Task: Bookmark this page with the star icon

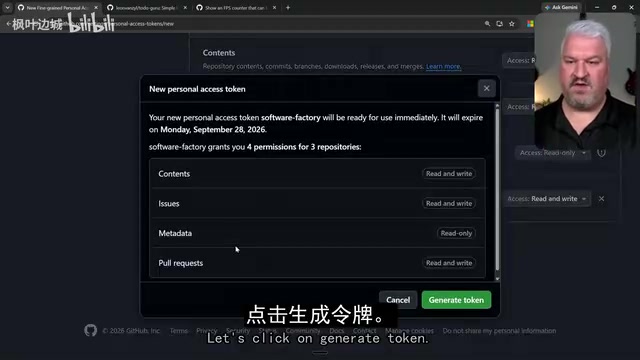Action: coord(512,24)
